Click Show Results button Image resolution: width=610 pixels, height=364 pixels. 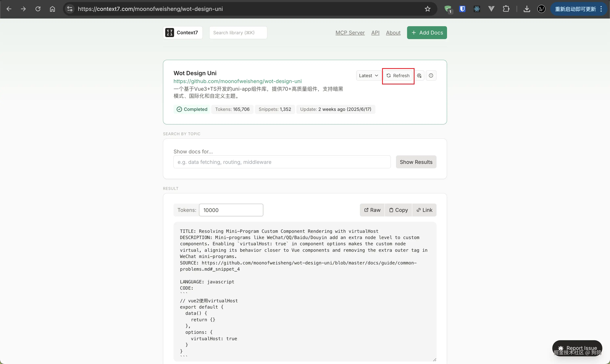tap(416, 162)
